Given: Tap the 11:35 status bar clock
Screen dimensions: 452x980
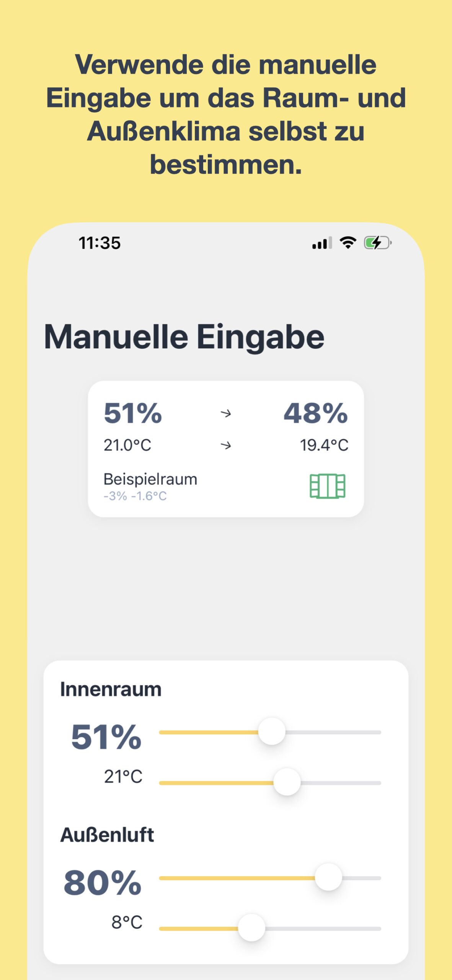Looking at the screenshot, I should [100, 243].
